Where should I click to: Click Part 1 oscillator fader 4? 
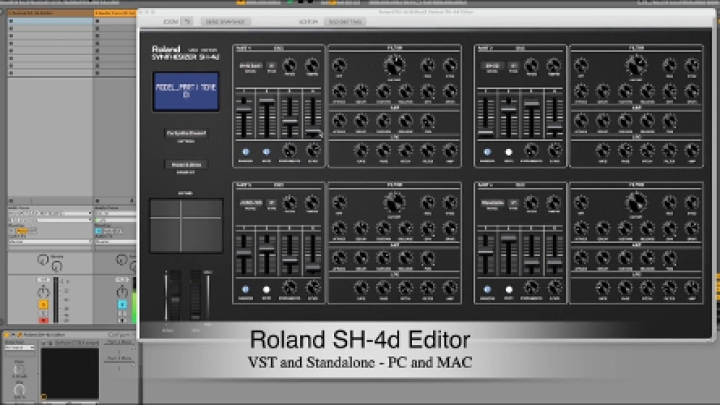(x=313, y=116)
